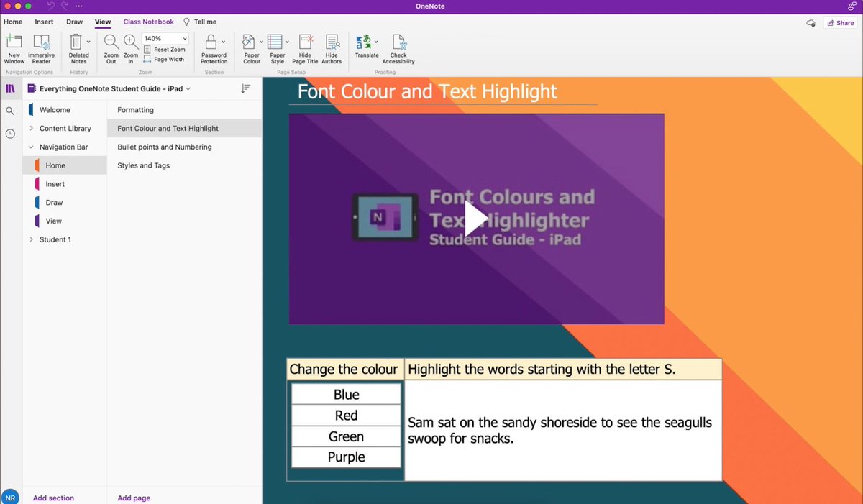Select the Welcome section
This screenshot has height=504, width=863.
pyautogui.click(x=65, y=110)
